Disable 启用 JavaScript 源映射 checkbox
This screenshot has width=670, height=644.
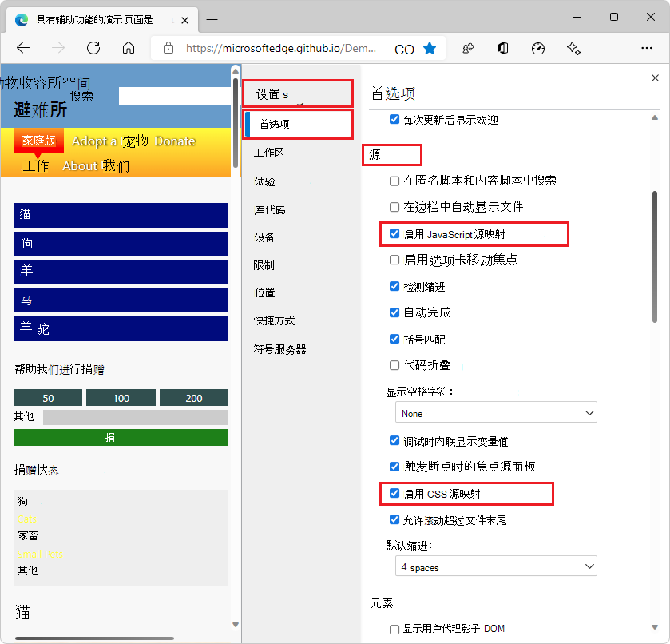coord(394,234)
